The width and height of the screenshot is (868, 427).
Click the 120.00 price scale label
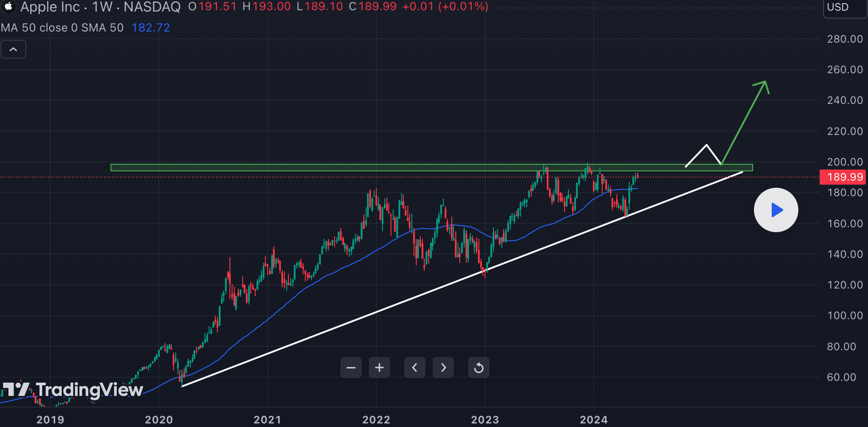(x=845, y=285)
